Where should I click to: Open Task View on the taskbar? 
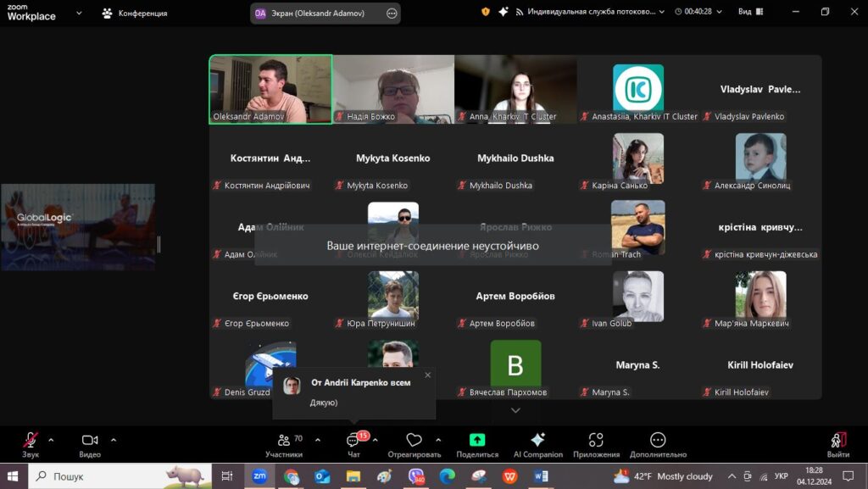227,475
